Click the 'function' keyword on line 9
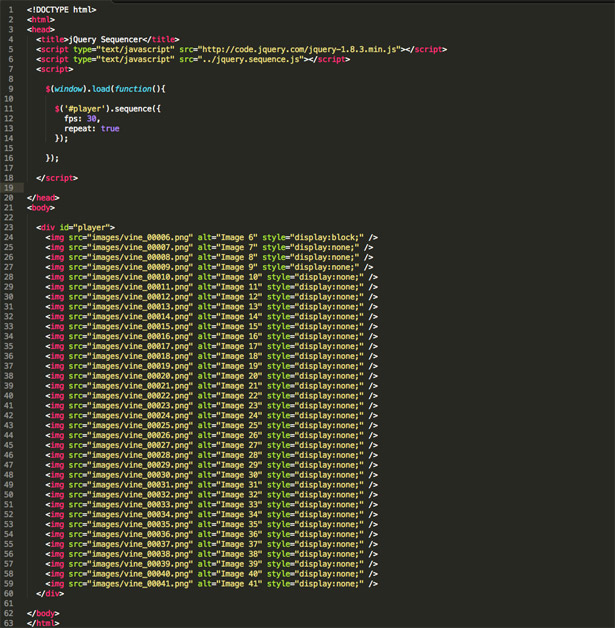Viewport: 615px width, 628px height. point(133,89)
